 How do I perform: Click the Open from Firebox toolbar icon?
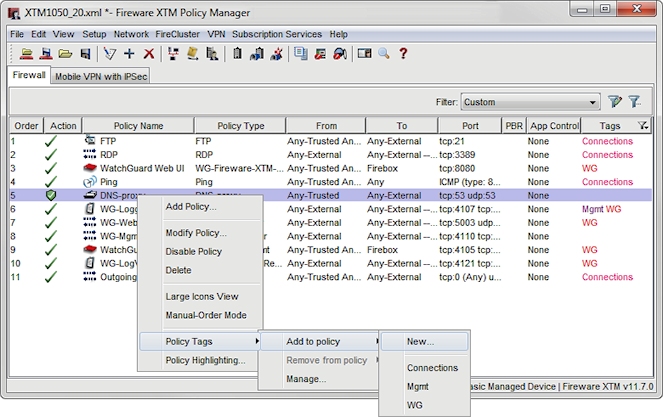(x=27, y=54)
